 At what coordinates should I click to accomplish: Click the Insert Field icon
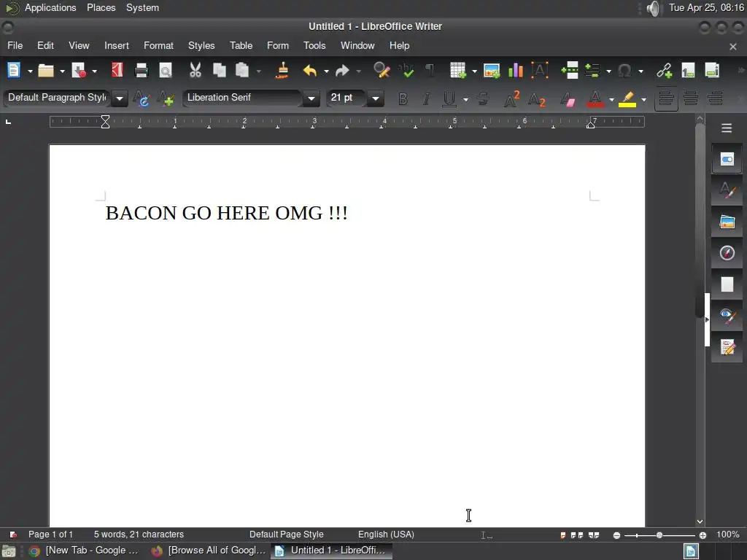(x=592, y=71)
